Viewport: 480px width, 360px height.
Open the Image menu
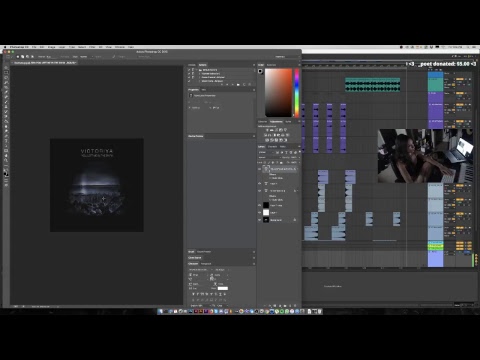(51, 47)
